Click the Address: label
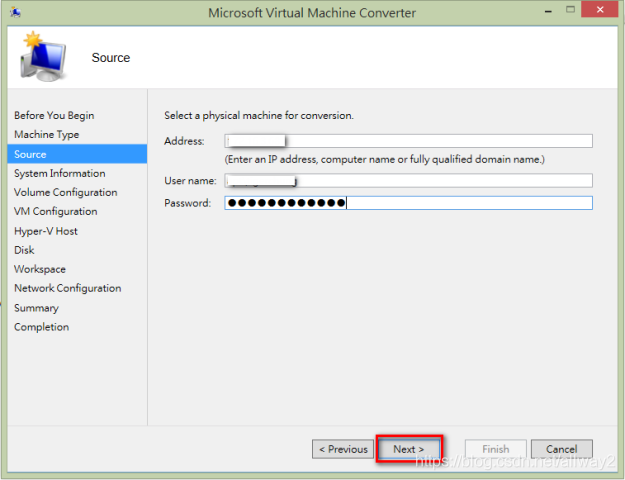The width and height of the screenshot is (625, 480). pyautogui.click(x=184, y=141)
